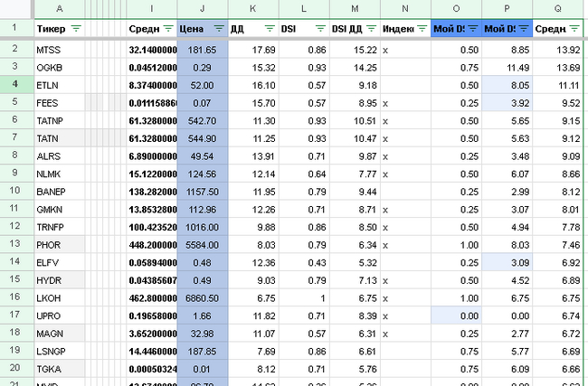This screenshot has width=588, height=386.
Task: Select the PHOR ticker cell
Action: click(x=60, y=245)
